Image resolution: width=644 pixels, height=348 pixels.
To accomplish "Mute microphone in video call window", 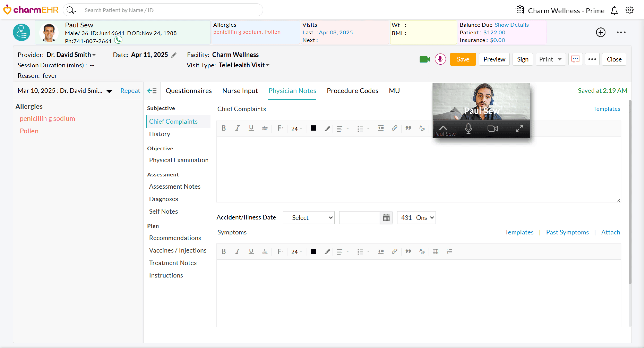I will tap(468, 128).
